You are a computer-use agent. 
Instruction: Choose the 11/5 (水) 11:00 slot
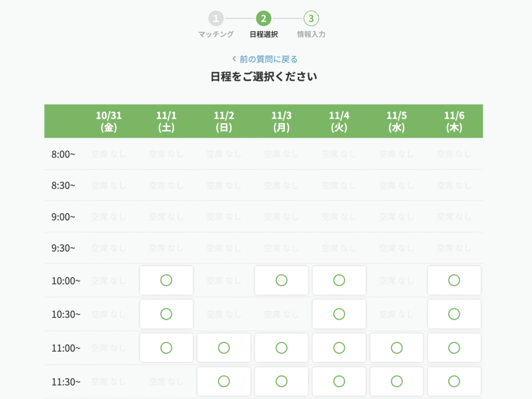point(397,348)
